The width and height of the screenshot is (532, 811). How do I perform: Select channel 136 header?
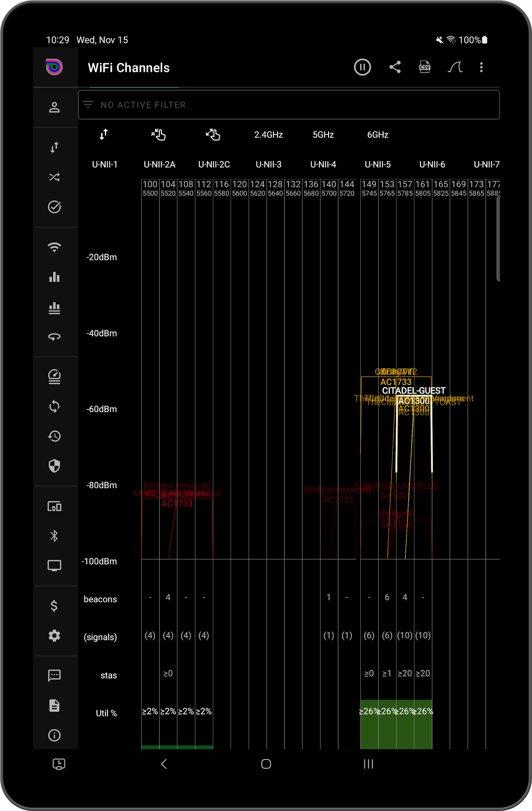[311, 188]
